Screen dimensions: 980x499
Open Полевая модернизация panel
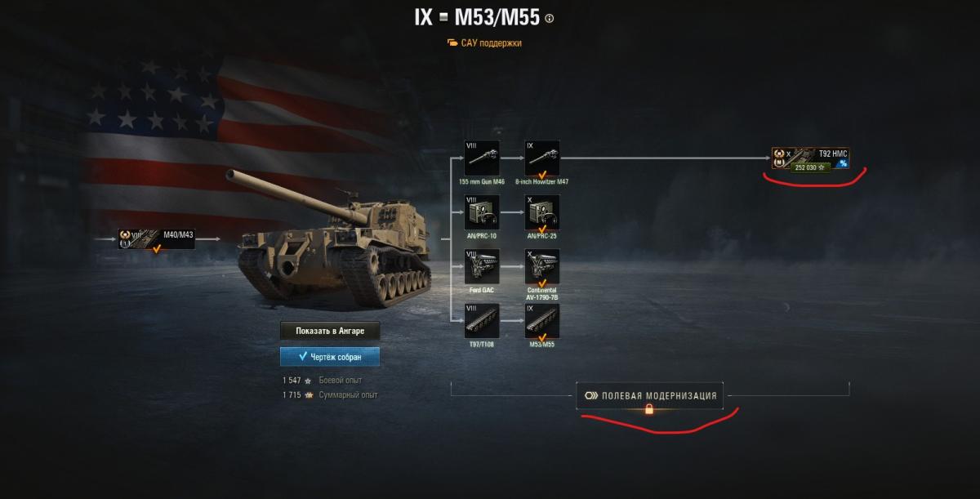[650, 395]
